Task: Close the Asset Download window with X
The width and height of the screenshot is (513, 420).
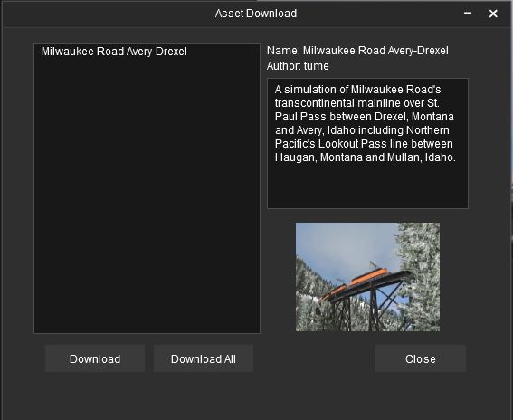Action: (493, 14)
